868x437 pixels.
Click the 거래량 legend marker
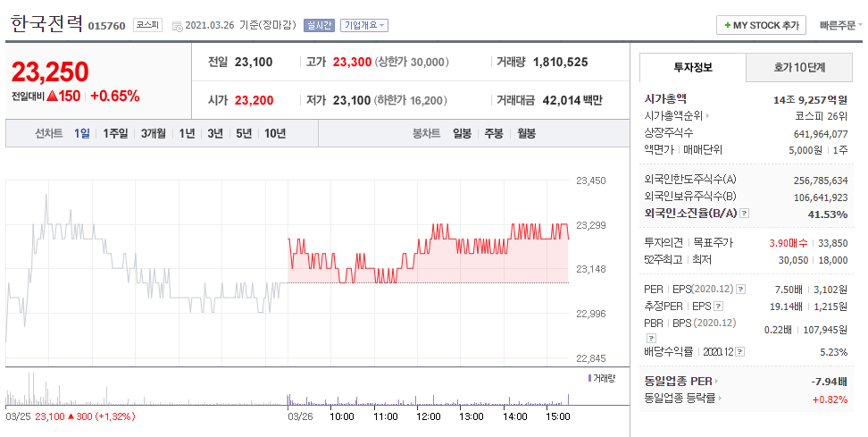[589, 378]
